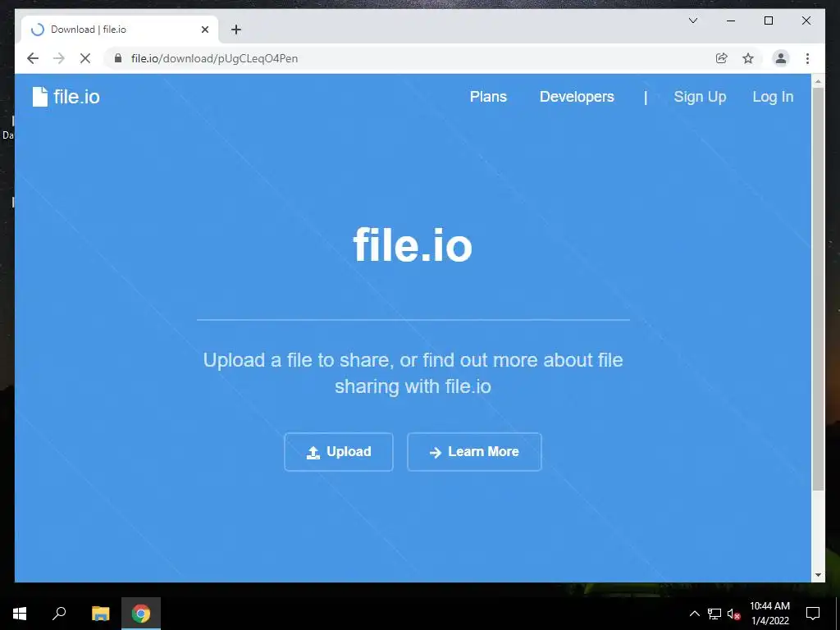
Task: Open a new tab with plus button
Action: tap(236, 30)
